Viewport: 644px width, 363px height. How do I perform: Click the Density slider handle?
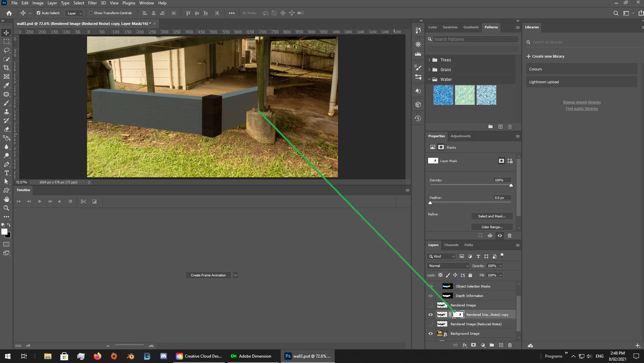click(511, 185)
